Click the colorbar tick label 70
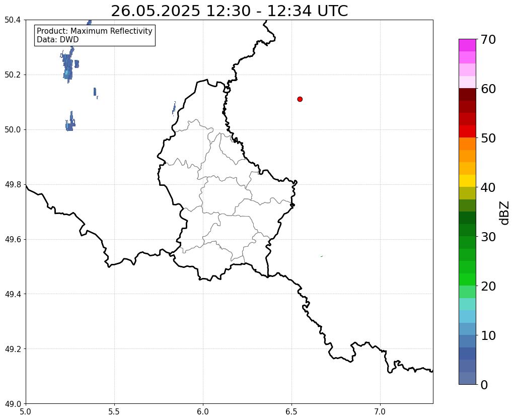Image resolution: width=515 pixels, height=420 pixels. click(x=488, y=39)
